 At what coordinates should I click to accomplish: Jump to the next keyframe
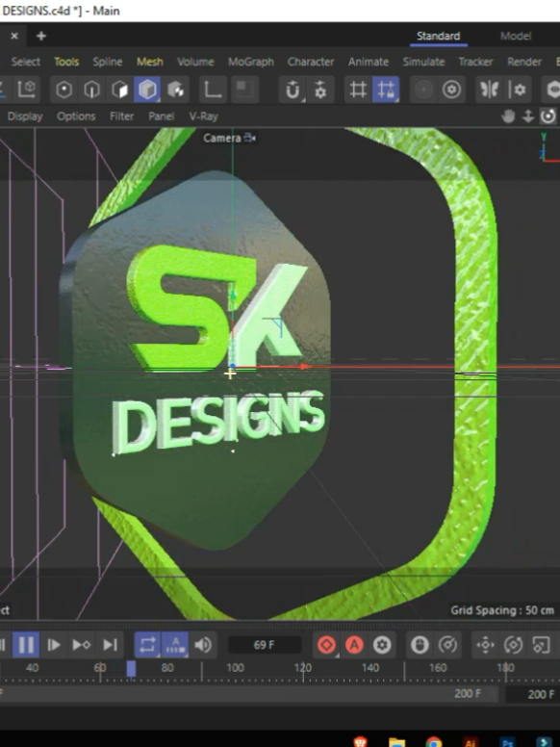point(82,645)
